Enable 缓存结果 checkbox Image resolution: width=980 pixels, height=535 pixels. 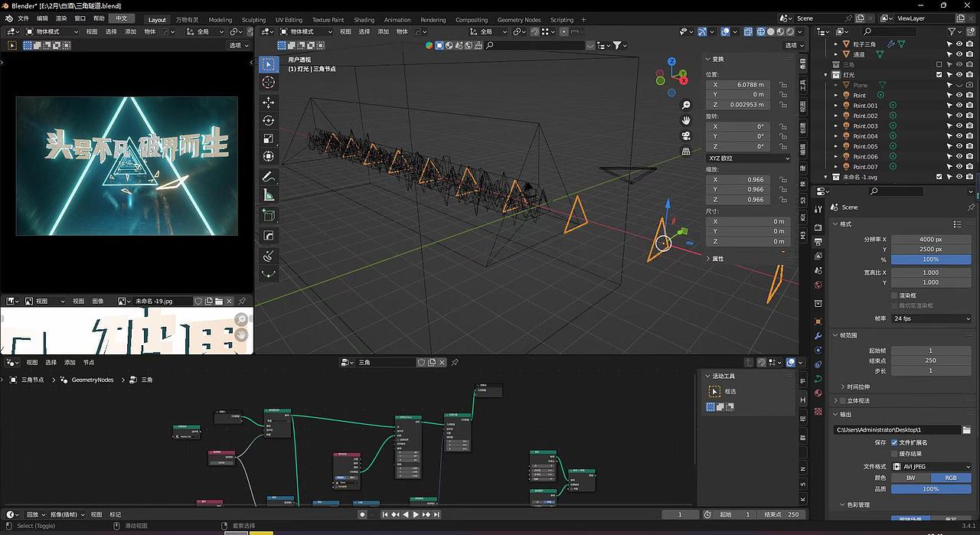[x=894, y=454]
